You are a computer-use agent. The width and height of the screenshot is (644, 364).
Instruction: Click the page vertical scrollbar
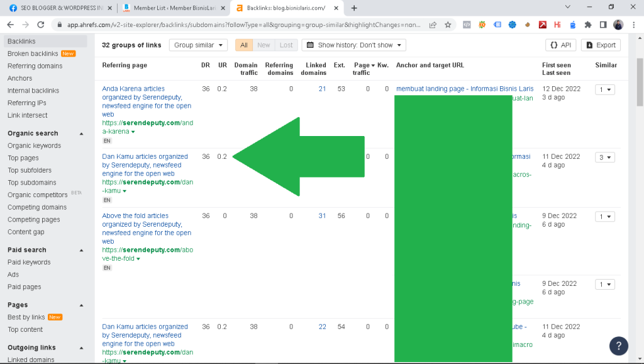[640, 82]
